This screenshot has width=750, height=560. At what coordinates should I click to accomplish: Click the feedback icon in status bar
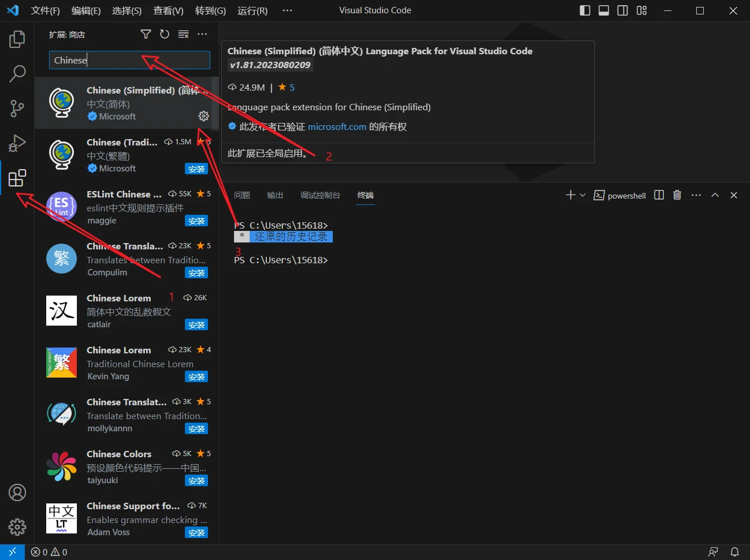point(714,552)
